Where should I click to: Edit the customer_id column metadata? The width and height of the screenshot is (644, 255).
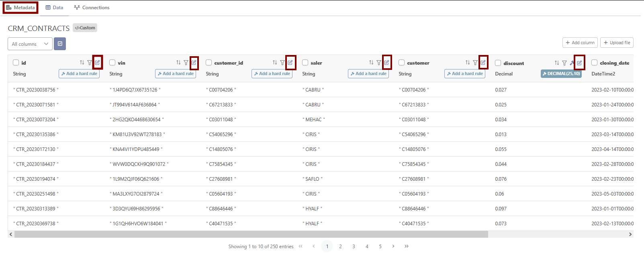(x=290, y=63)
